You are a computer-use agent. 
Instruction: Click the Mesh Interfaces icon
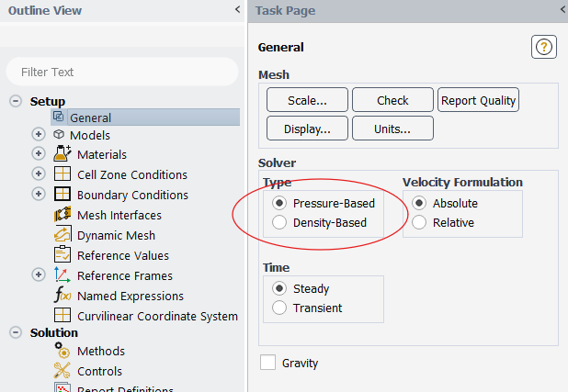(x=62, y=215)
